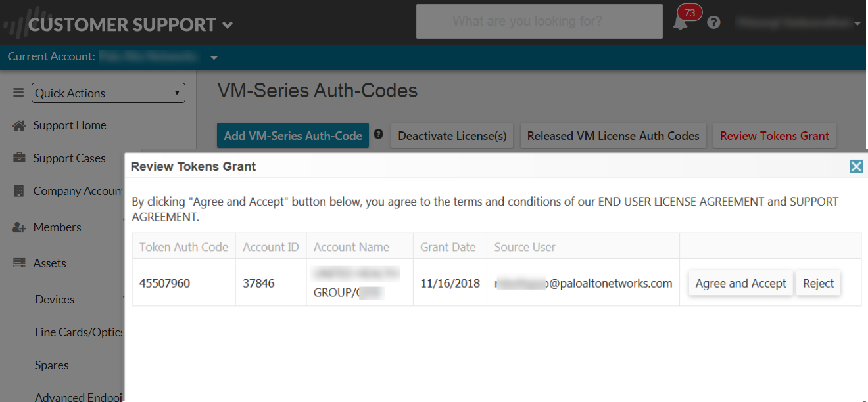
Task: Click the Support Home house icon
Action: pyautogui.click(x=19, y=125)
